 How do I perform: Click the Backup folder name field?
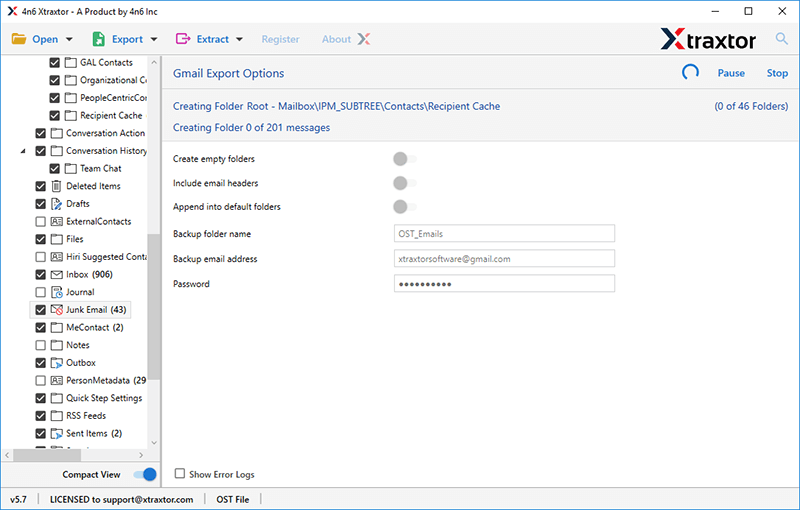(504, 234)
